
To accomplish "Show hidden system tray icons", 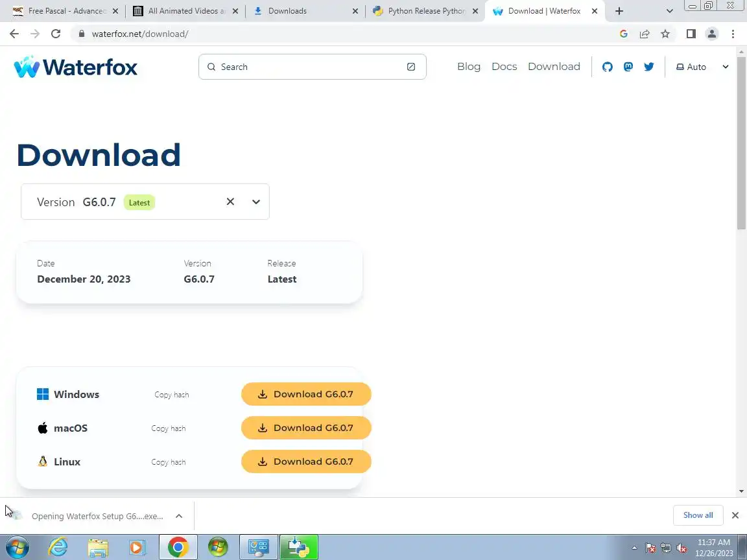I will pos(634,548).
